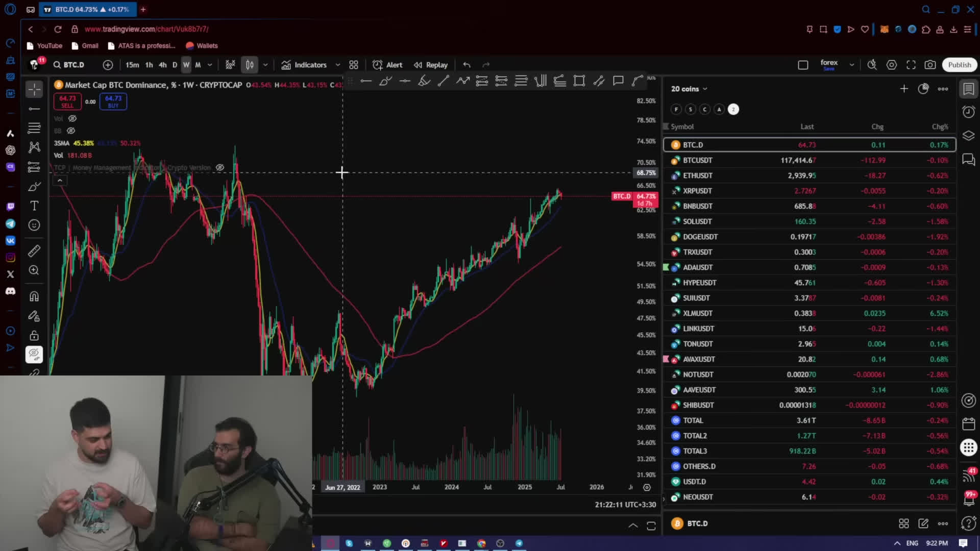This screenshot has width=980, height=551.
Task: Click the Publish button
Action: tap(959, 65)
